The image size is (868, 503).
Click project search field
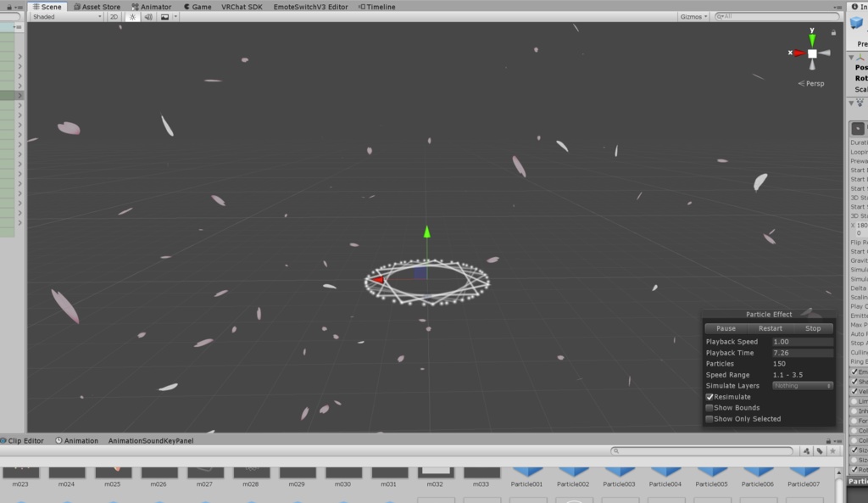click(x=701, y=451)
